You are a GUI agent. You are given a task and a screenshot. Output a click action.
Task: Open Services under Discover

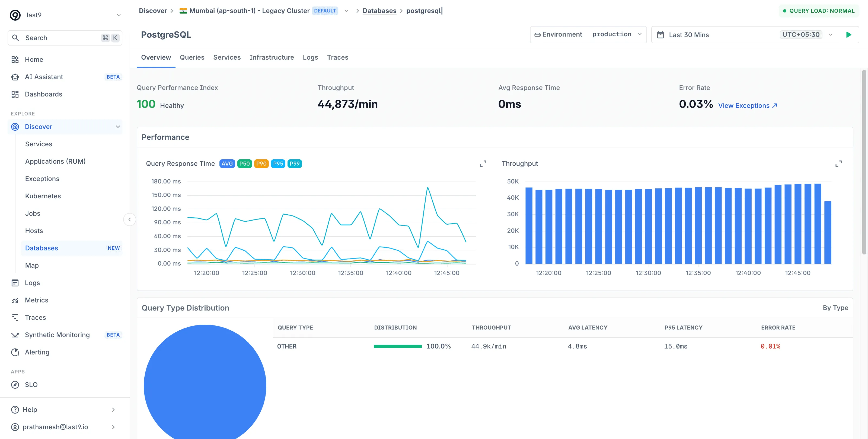click(39, 144)
